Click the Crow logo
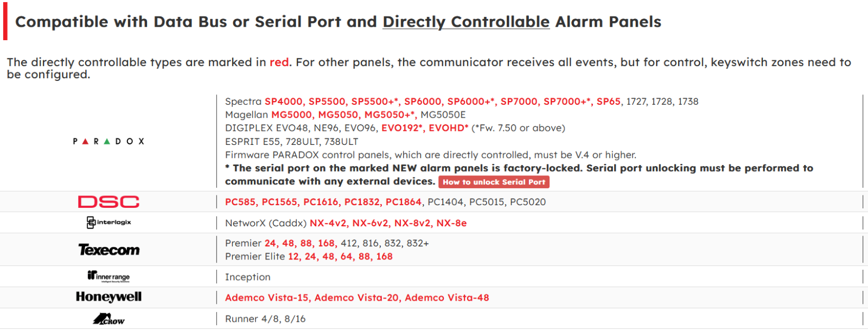This screenshot has width=868, height=330. (x=108, y=319)
